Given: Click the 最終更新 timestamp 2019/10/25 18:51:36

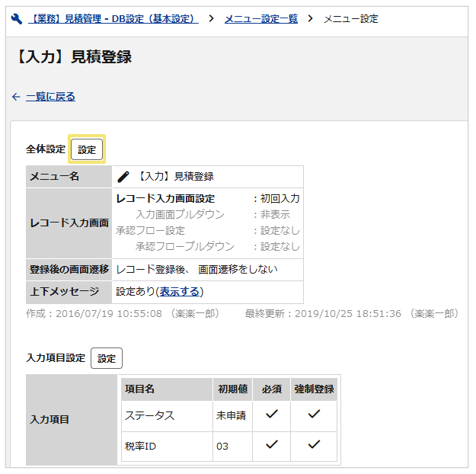Looking at the screenshot, I should point(348,313).
